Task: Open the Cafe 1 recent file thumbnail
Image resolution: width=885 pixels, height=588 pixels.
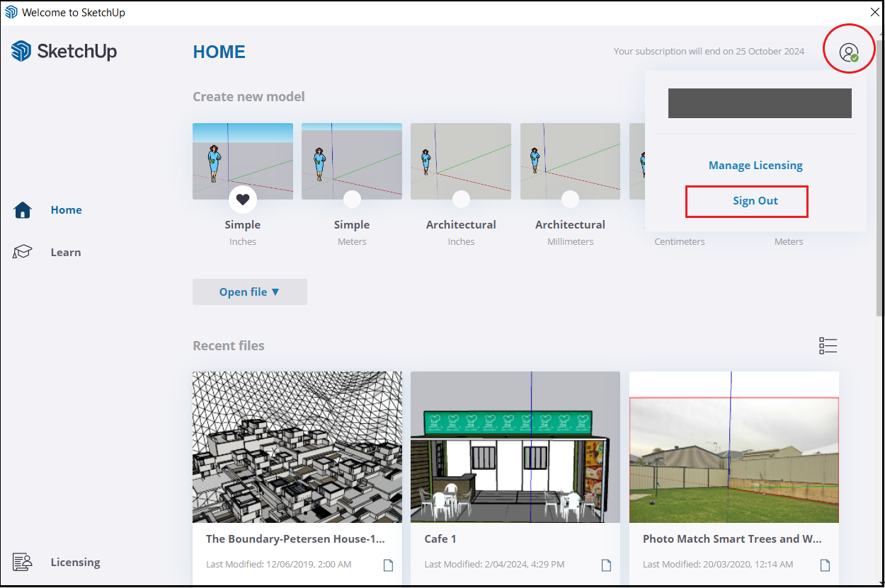Action: coord(515,446)
